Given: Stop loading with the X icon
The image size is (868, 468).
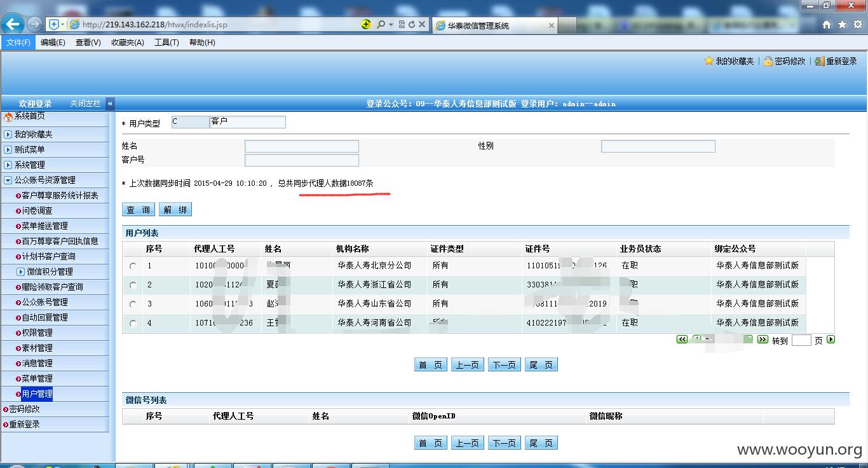Looking at the screenshot, I should tap(422, 24).
